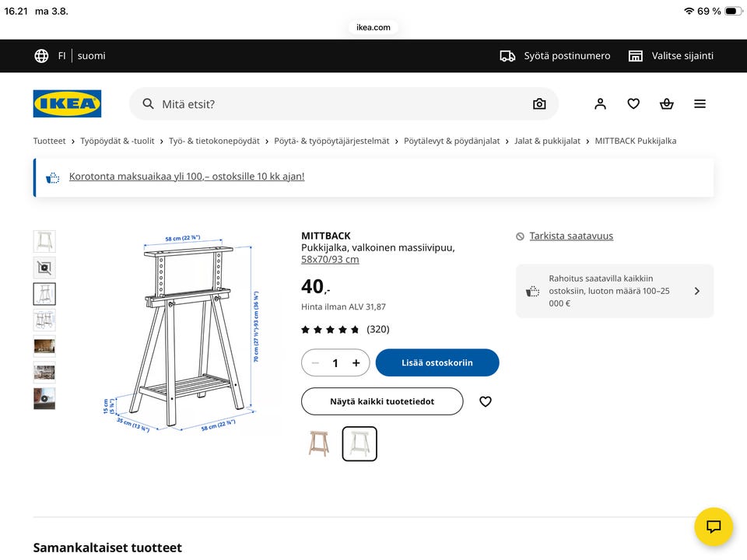Open favorites heart icon in header
Image resolution: width=747 pixels, height=560 pixels.
[x=633, y=103]
